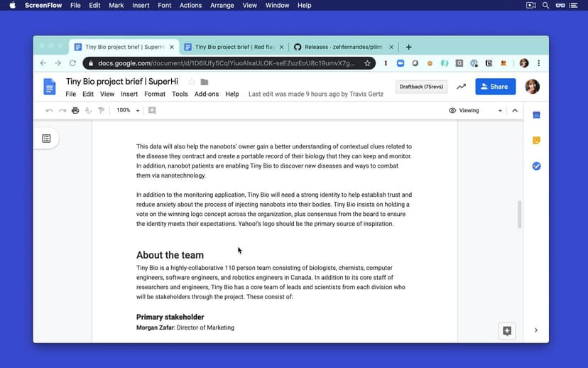Click the activity dashboard trend icon
This screenshot has height=368, width=588.
click(x=461, y=87)
